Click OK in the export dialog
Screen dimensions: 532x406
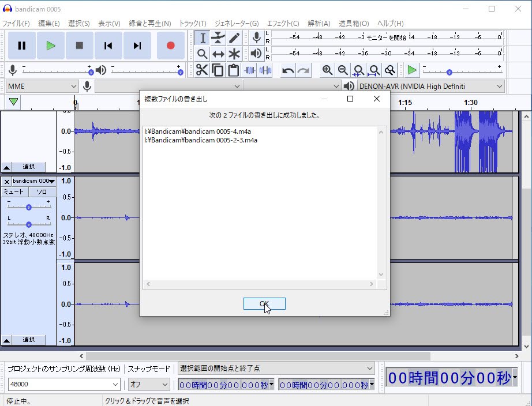pos(264,303)
